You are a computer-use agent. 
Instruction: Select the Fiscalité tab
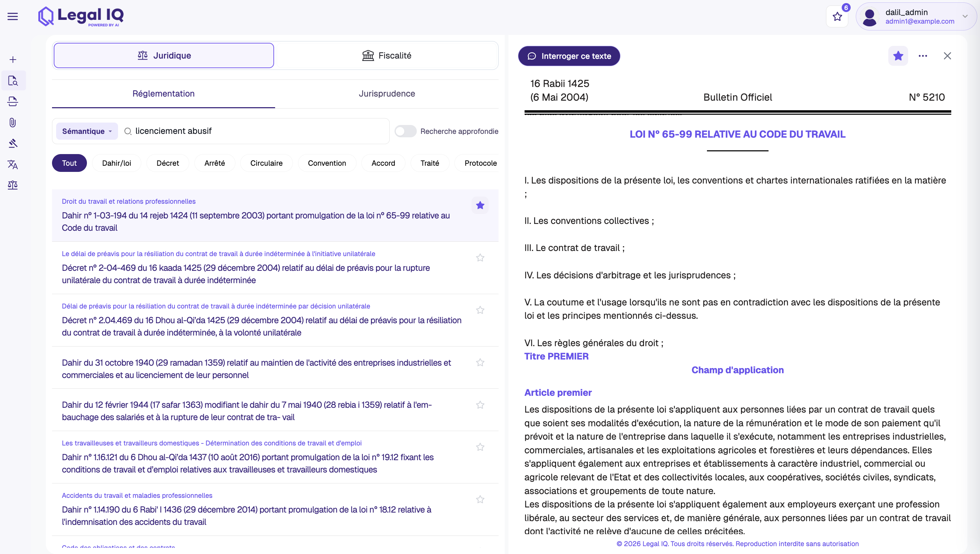tap(387, 55)
